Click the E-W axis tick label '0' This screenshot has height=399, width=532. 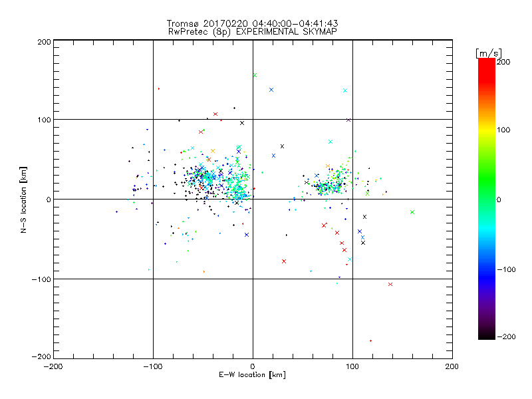(253, 366)
